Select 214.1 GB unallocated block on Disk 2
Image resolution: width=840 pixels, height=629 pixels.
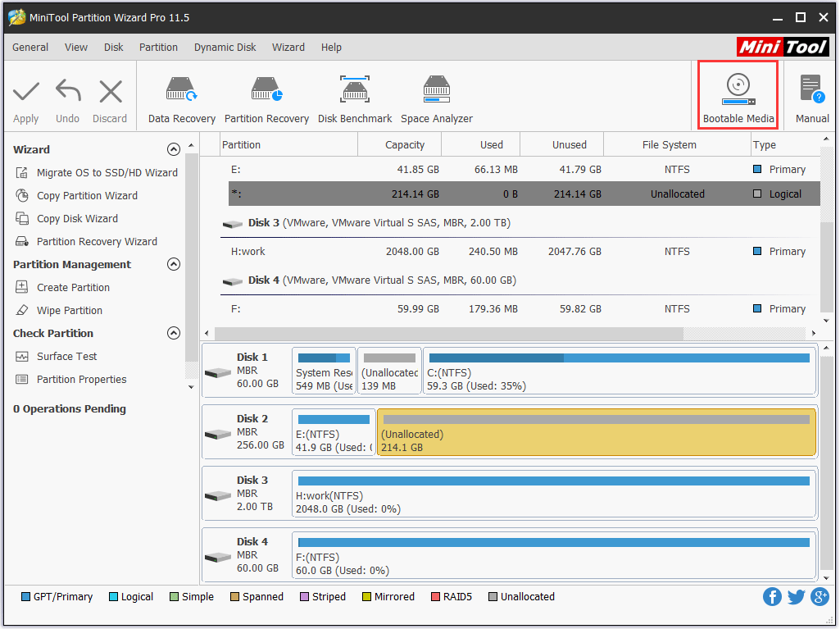[x=597, y=433]
